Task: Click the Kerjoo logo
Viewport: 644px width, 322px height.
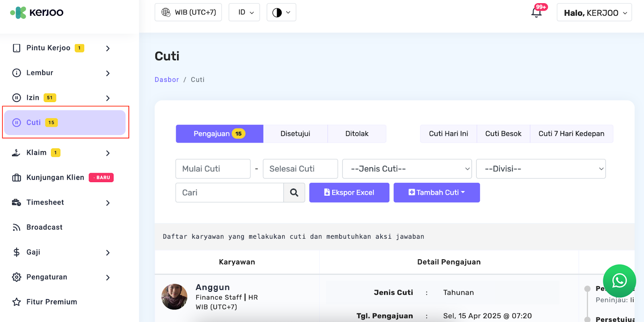Action: point(37,12)
